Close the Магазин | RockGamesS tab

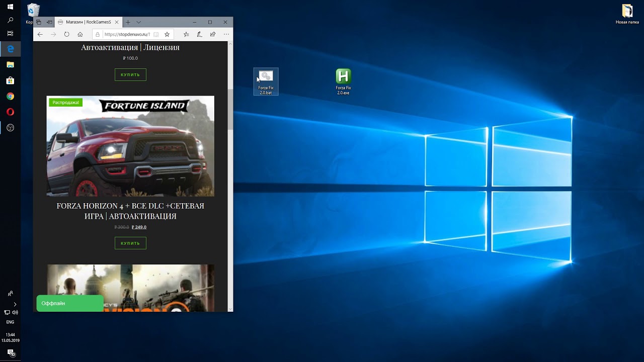(x=117, y=22)
